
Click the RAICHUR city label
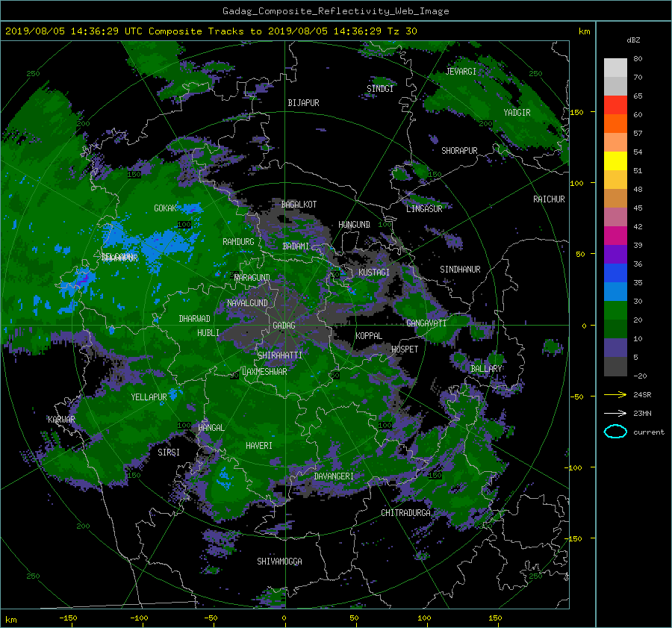click(549, 199)
